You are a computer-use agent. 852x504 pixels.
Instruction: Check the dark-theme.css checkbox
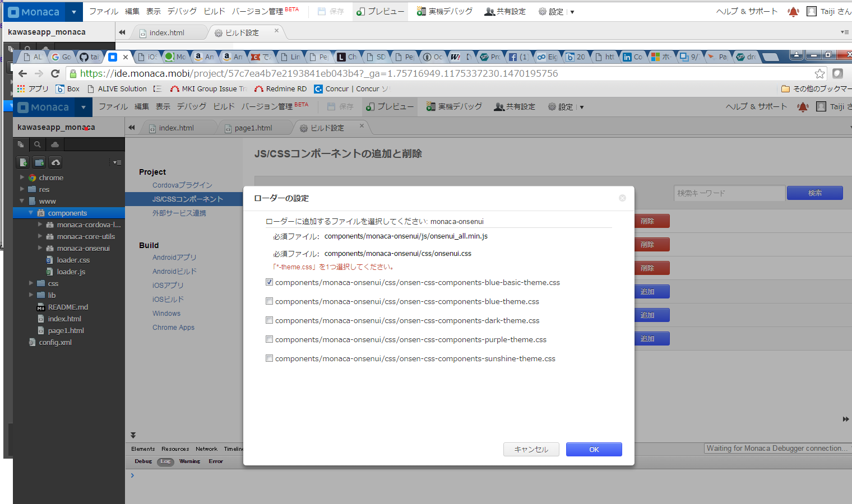[269, 320]
